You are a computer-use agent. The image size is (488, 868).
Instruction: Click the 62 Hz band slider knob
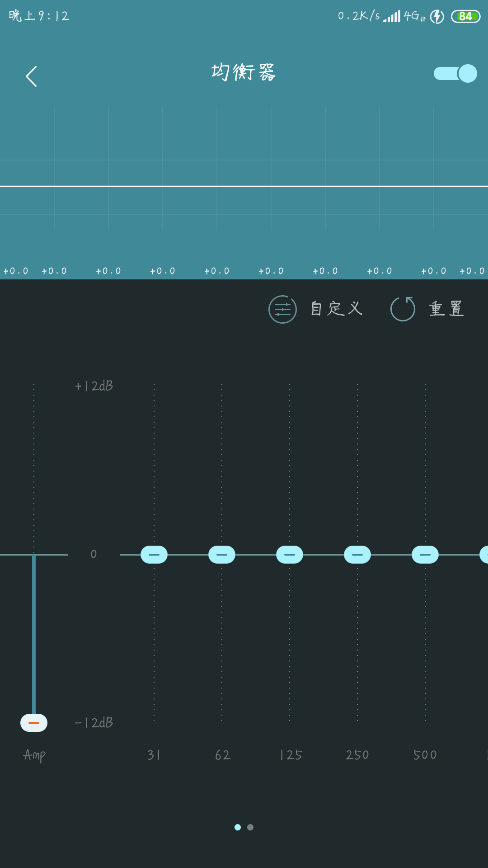click(x=222, y=555)
